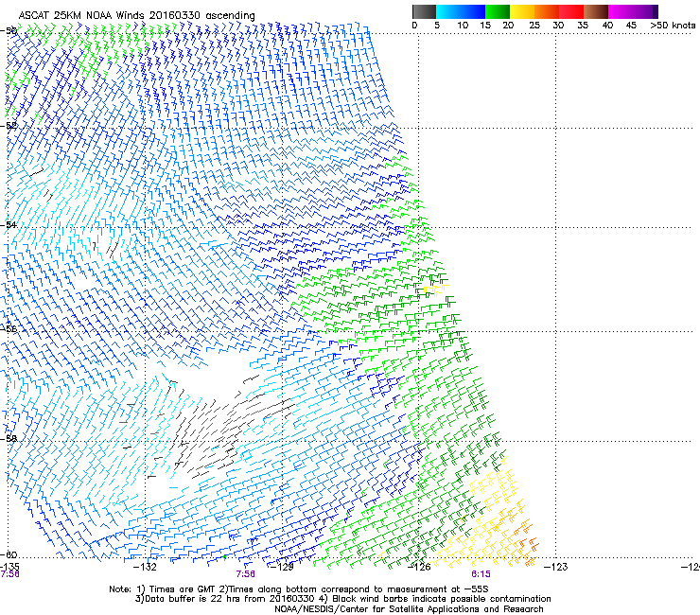700x615 pixels.
Task: Click the green 15-20 knots legend swatch
Action: point(498,11)
